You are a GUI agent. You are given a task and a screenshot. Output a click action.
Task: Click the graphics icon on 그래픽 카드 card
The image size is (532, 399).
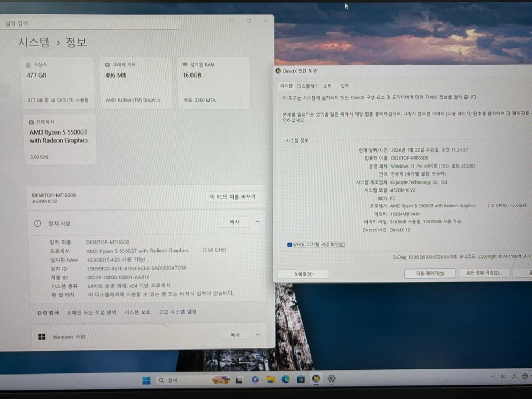click(x=107, y=64)
